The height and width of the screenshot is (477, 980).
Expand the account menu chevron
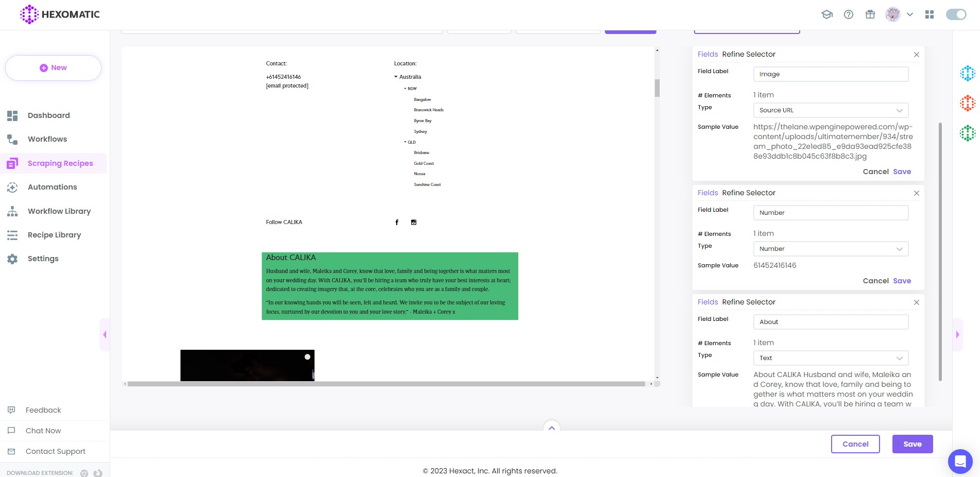click(910, 14)
